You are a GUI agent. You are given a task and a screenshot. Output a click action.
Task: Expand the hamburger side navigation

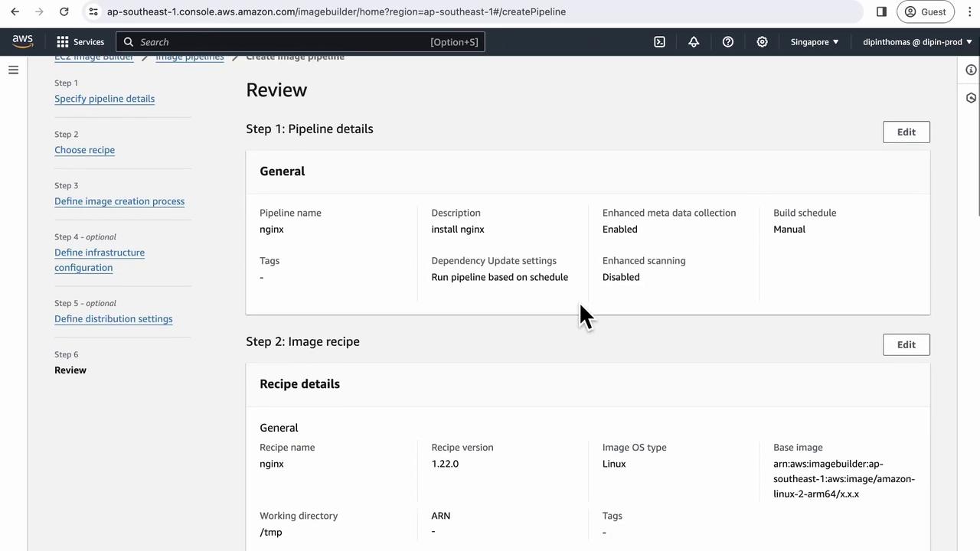point(13,70)
